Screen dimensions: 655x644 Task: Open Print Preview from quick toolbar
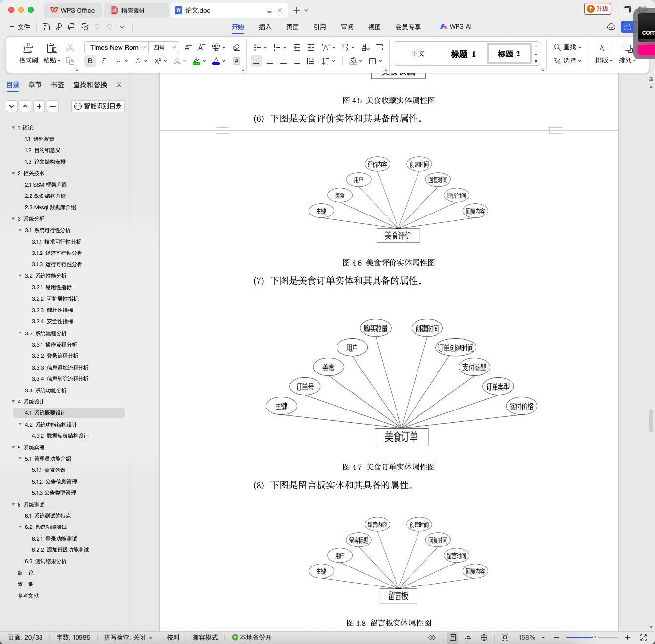84,27
